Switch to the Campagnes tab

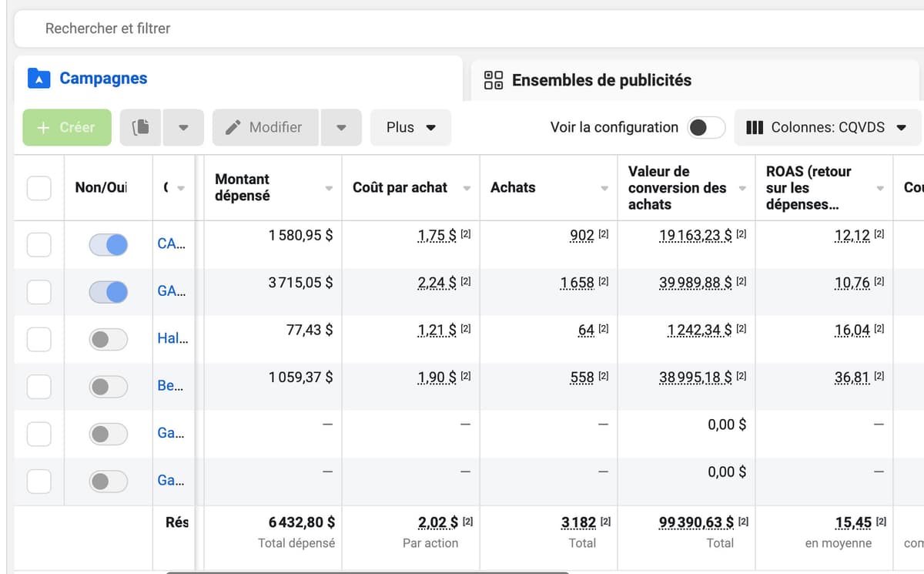(102, 79)
